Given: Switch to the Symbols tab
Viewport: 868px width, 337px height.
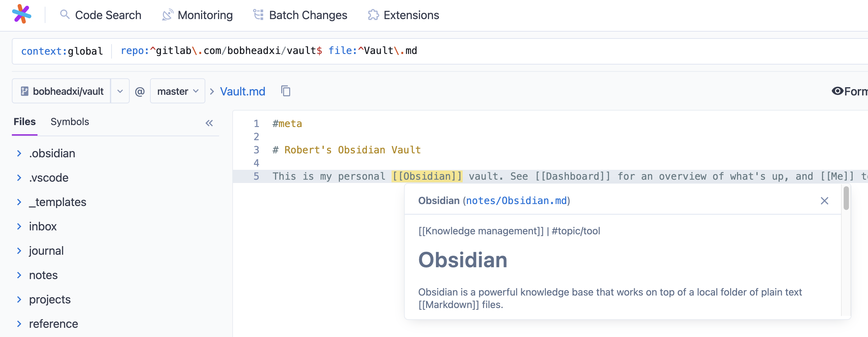Looking at the screenshot, I should (70, 122).
